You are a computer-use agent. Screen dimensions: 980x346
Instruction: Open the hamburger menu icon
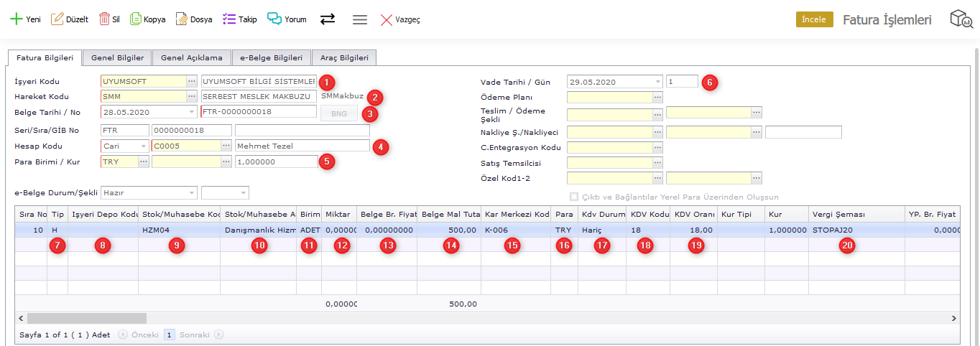tap(360, 19)
